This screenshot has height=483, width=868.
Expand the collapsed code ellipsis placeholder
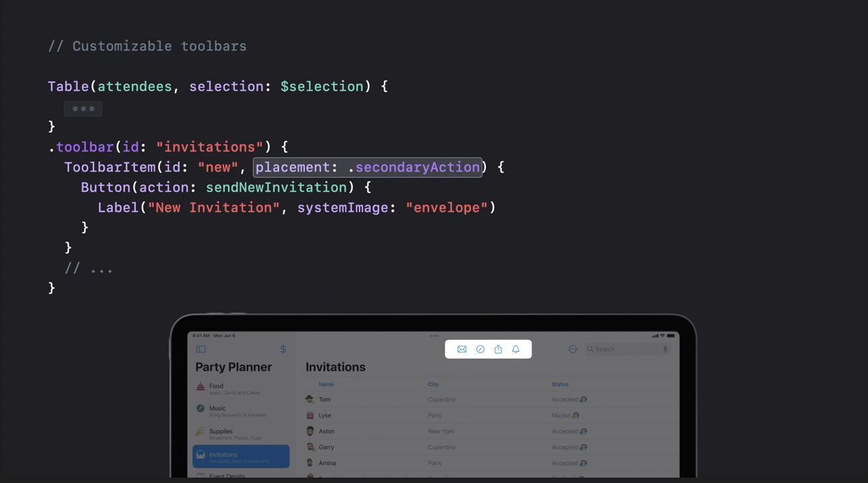tap(83, 108)
